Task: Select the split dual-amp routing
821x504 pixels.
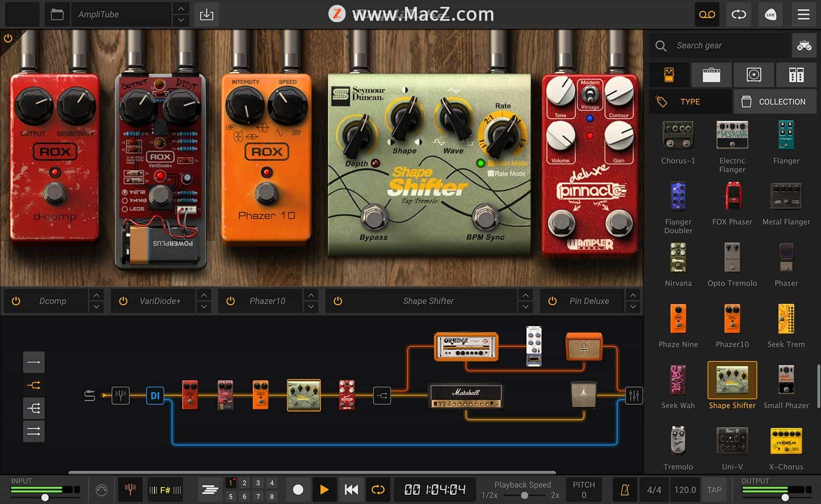Action: (34, 385)
